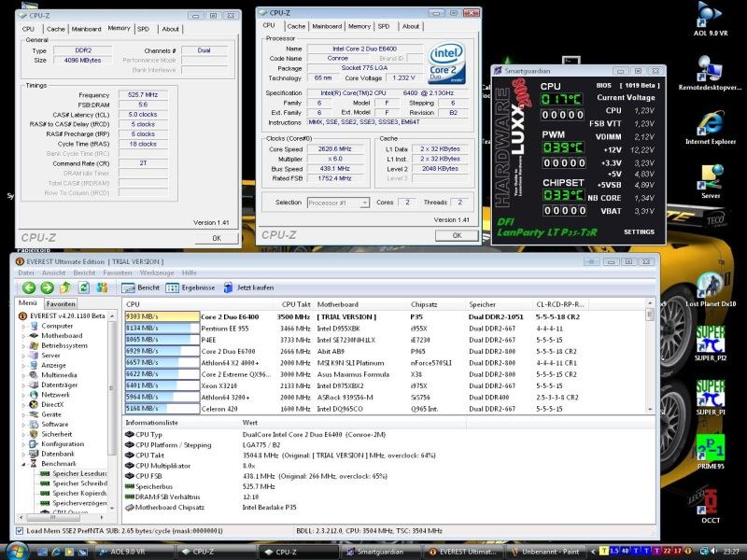This screenshot has width=747, height=560.
Task: Click 6929 MB/s Core 2 Duo E6700 bar
Action: (x=162, y=351)
